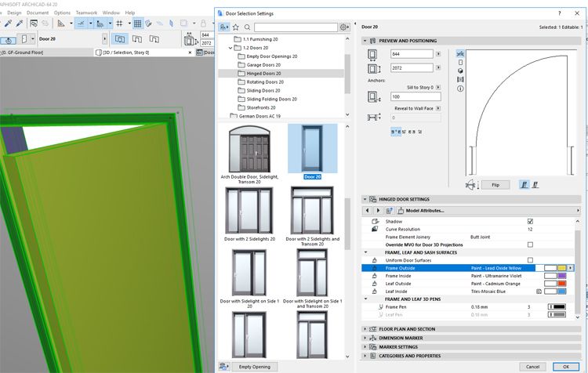Viewport: 588px width, 373px height.
Task: Click the library search magnifier icon
Action: point(247,27)
